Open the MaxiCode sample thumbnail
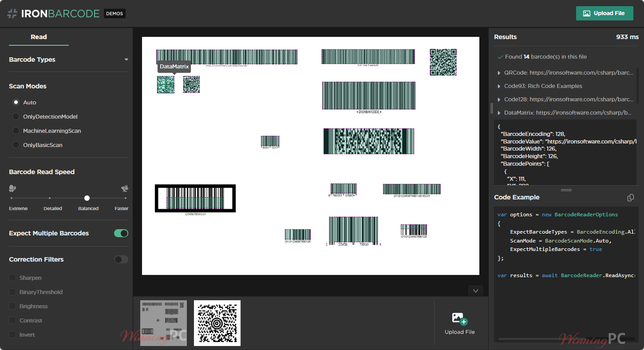The width and height of the screenshot is (644, 350). 217,323
